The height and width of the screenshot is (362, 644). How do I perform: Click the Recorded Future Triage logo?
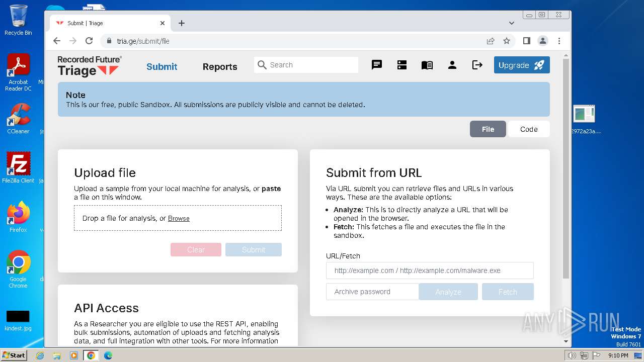tap(90, 66)
